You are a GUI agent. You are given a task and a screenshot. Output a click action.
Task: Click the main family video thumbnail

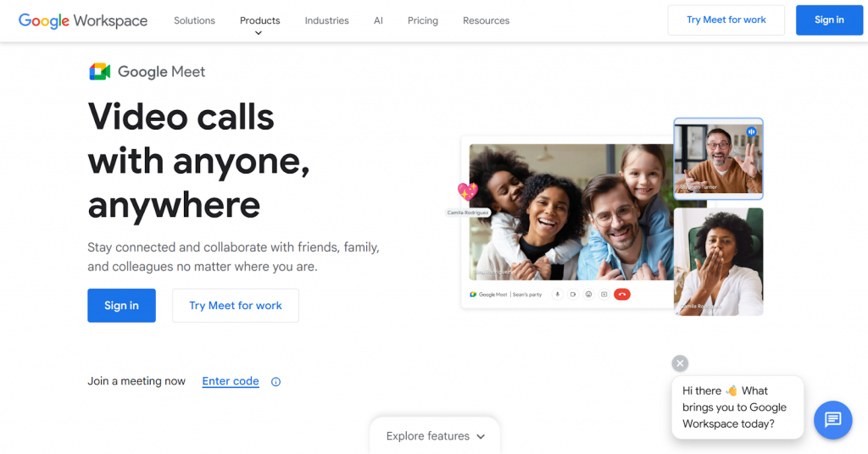(x=571, y=212)
